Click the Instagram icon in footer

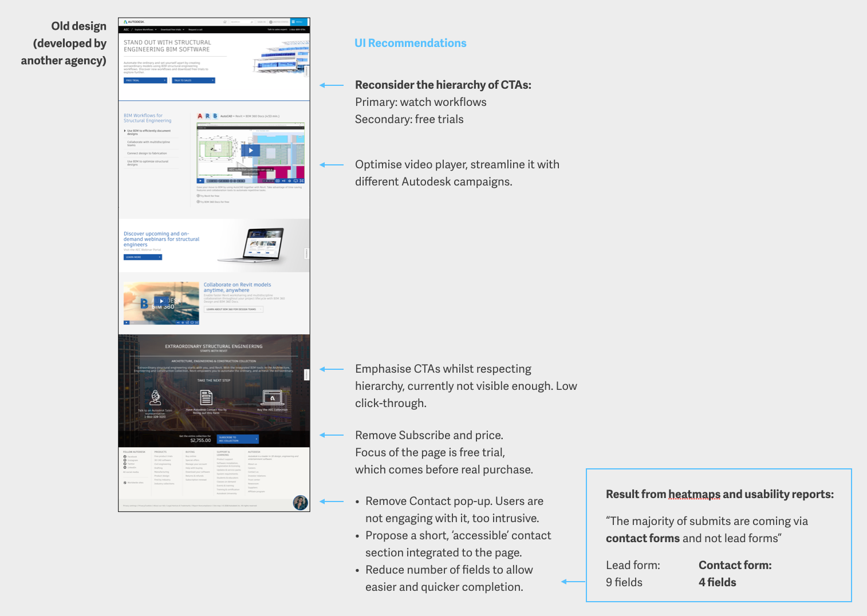coord(125,460)
